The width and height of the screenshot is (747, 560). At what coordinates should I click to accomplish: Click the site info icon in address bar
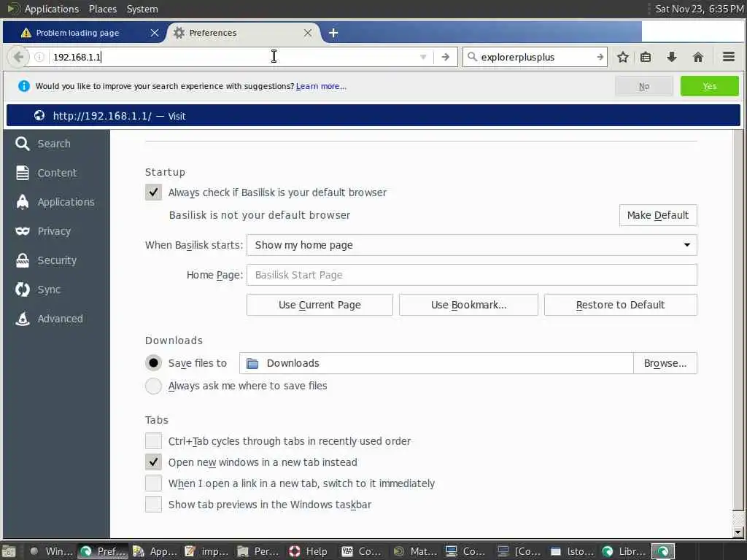[39, 57]
